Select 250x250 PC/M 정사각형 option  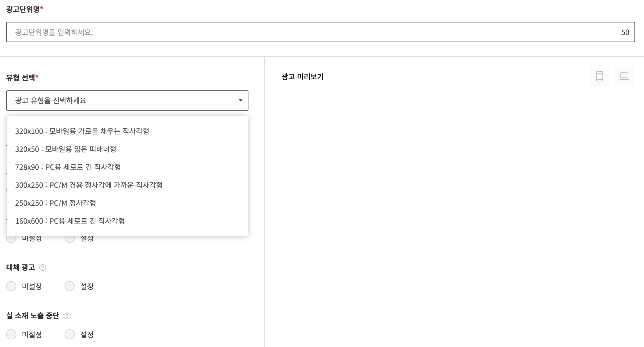click(55, 203)
